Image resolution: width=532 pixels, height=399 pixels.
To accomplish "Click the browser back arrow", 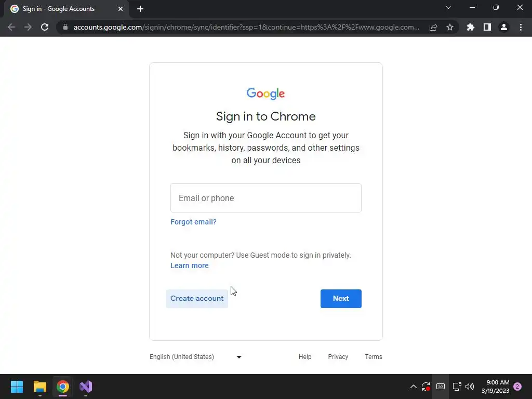I will point(11,27).
